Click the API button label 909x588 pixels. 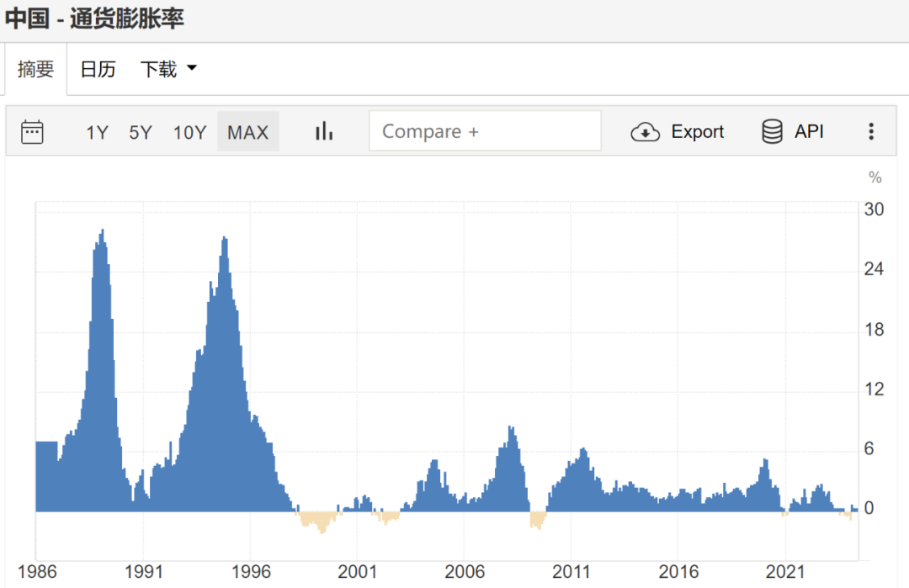tap(809, 131)
